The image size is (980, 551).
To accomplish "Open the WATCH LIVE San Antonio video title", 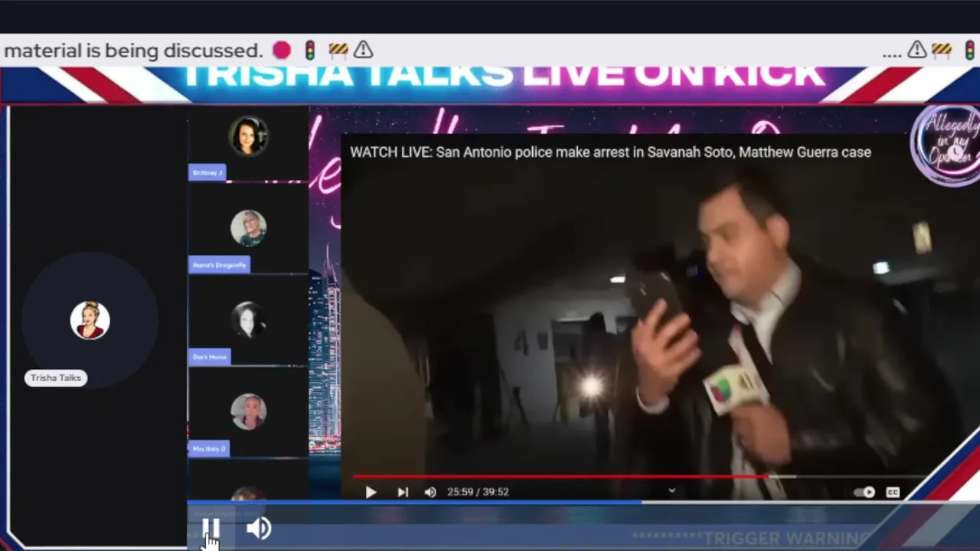I will tap(610, 152).
